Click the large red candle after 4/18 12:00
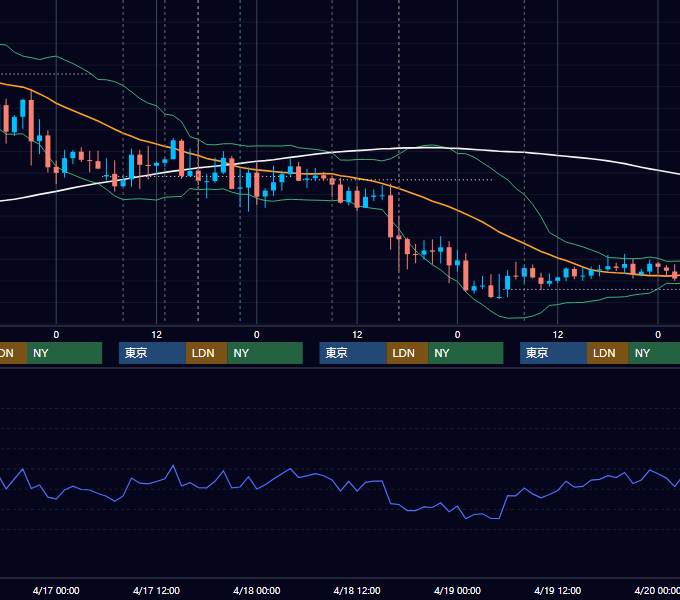 (x=391, y=216)
